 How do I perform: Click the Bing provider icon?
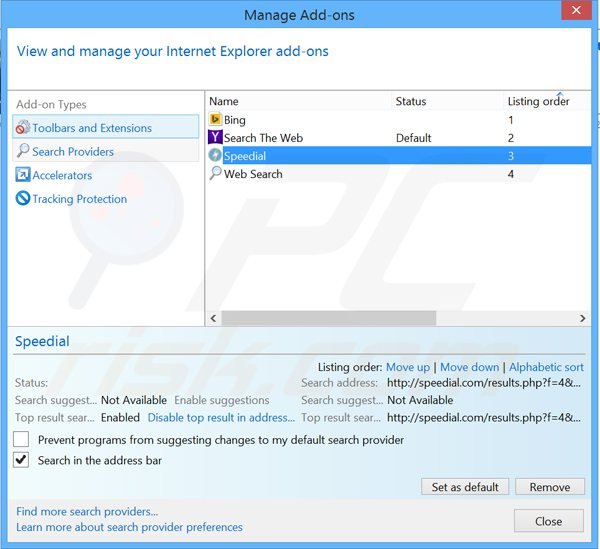pos(215,119)
